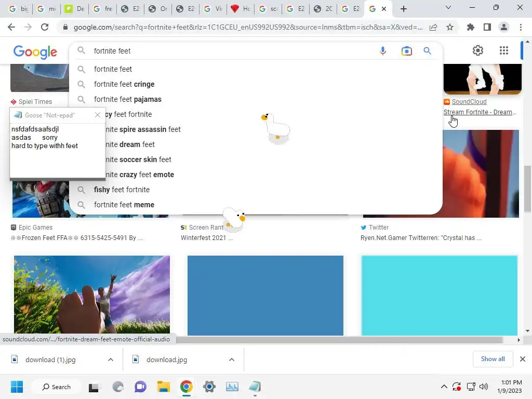Open tab search dropdown arrow

[448, 7]
